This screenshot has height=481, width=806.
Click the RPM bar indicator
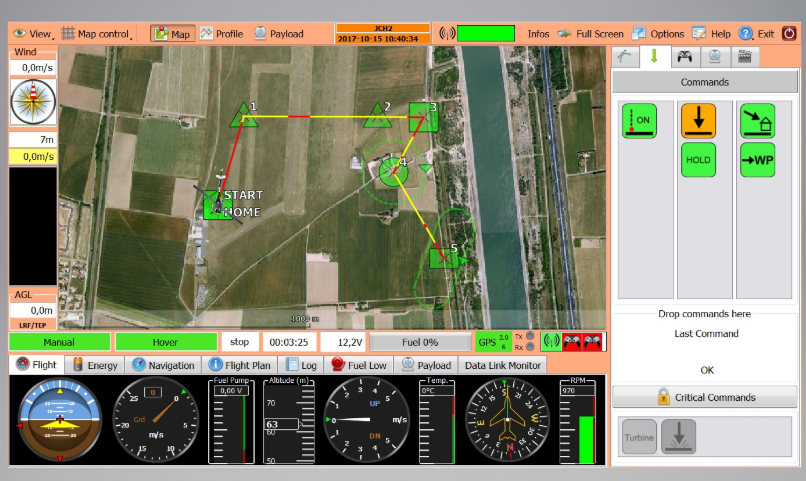click(x=578, y=421)
